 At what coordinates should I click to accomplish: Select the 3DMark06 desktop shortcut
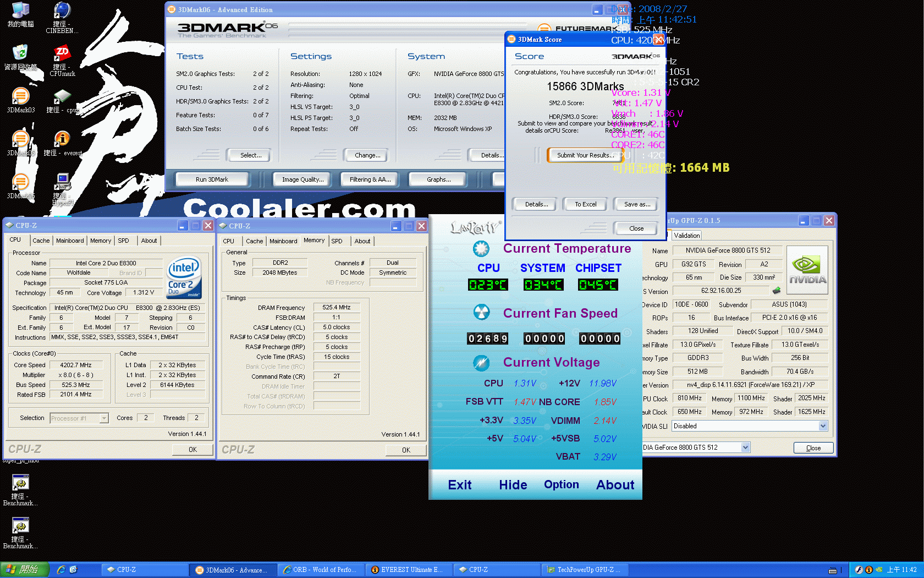coord(20,186)
